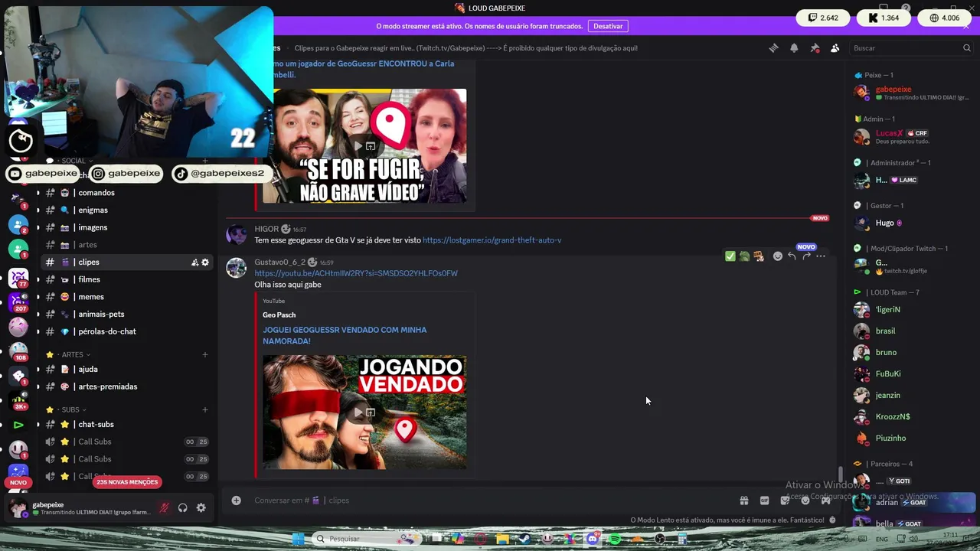Open member Hugo in member list
This screenshot has width=980, height=551.
click(911, 223)
